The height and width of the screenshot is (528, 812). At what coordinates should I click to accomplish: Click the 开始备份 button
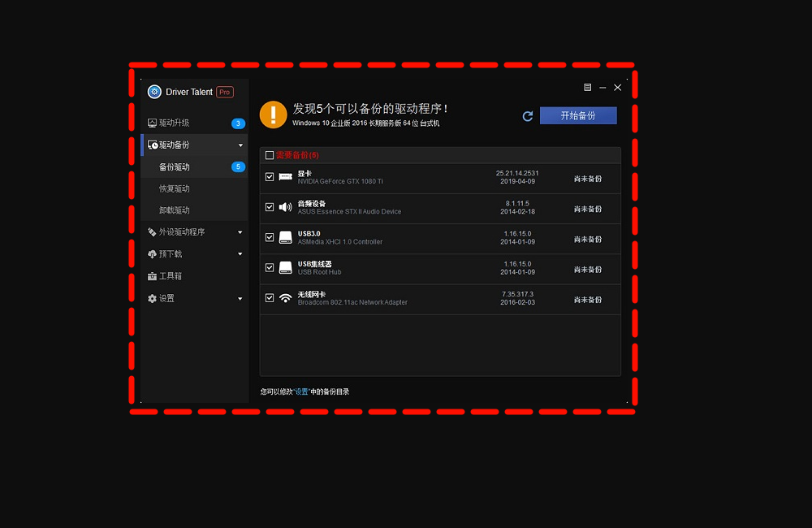click(x=578, y=115)
